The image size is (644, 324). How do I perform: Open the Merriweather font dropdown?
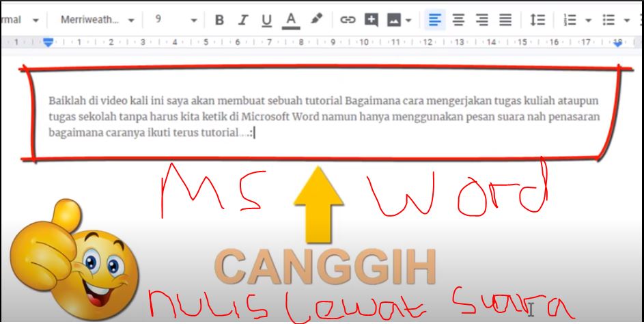coord(98,20)
